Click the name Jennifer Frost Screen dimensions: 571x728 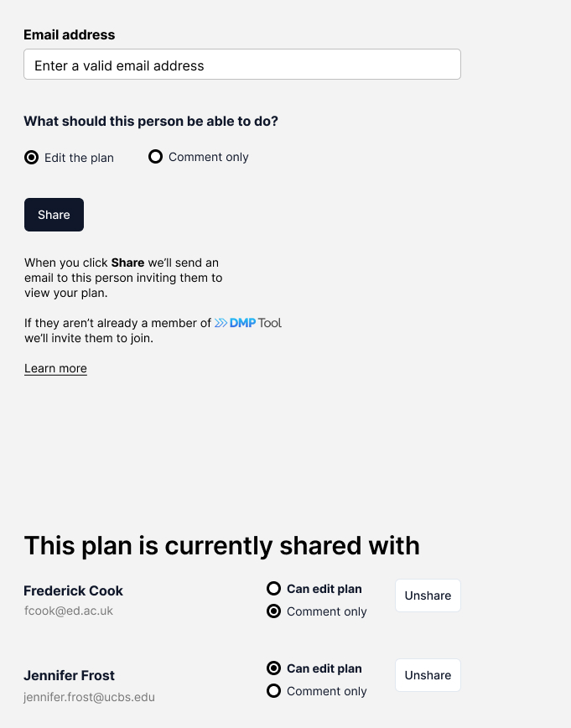point(70,675)
